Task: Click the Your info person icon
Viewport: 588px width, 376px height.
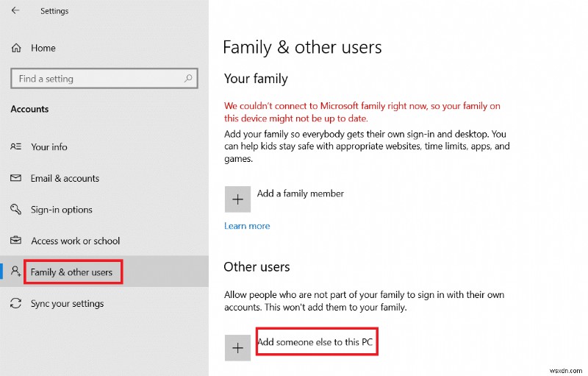Action: point(16,147)
